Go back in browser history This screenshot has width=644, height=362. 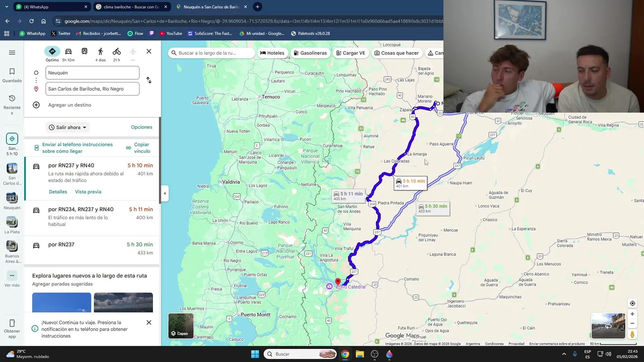7,21
